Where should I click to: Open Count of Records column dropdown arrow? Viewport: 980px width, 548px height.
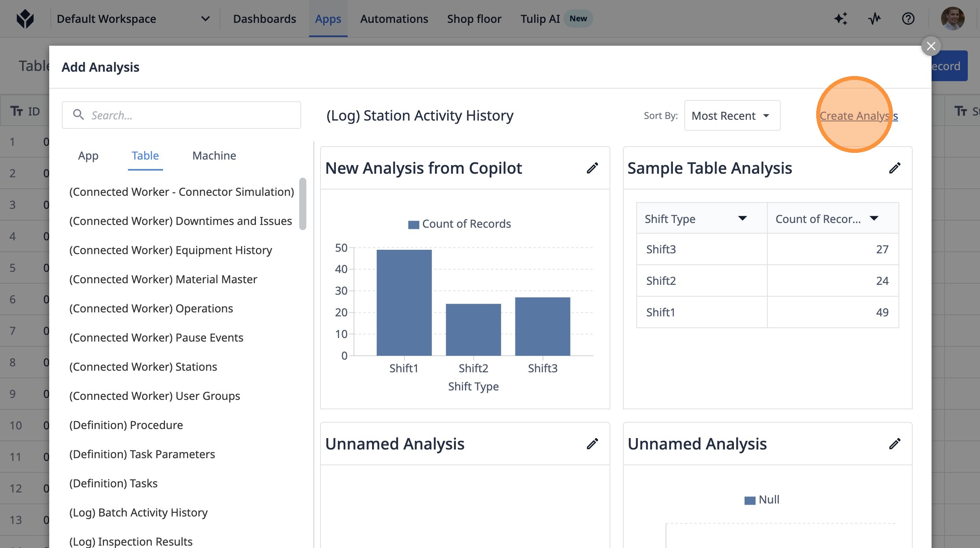(x=874, y=219)
